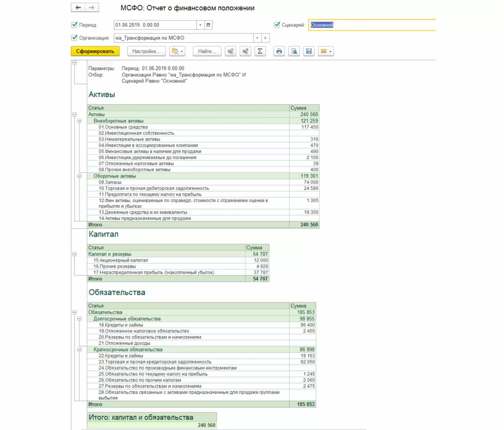Click the Статья header in Капитал table

coord(166,248)
